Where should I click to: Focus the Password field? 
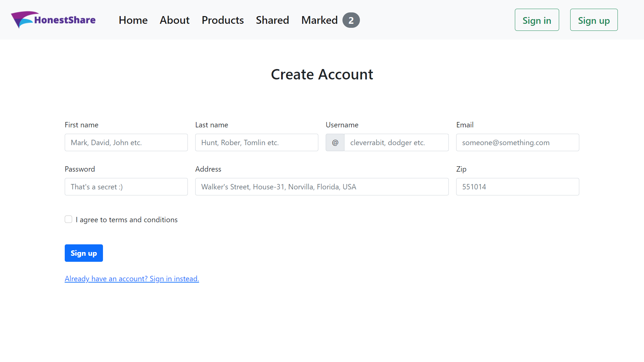126,187
